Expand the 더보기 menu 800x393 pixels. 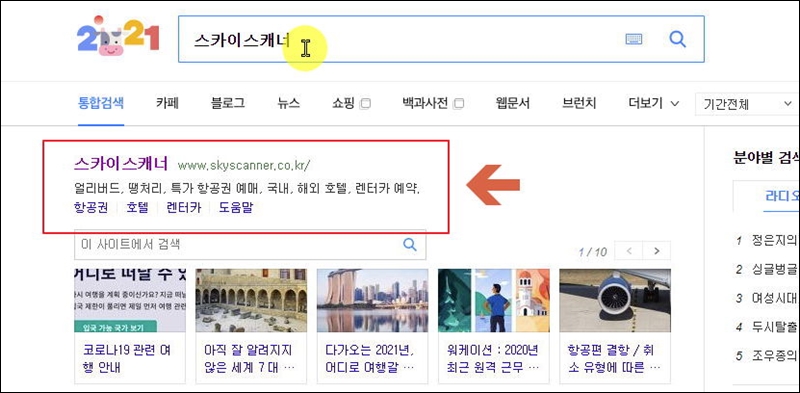(x=654, y=104)
